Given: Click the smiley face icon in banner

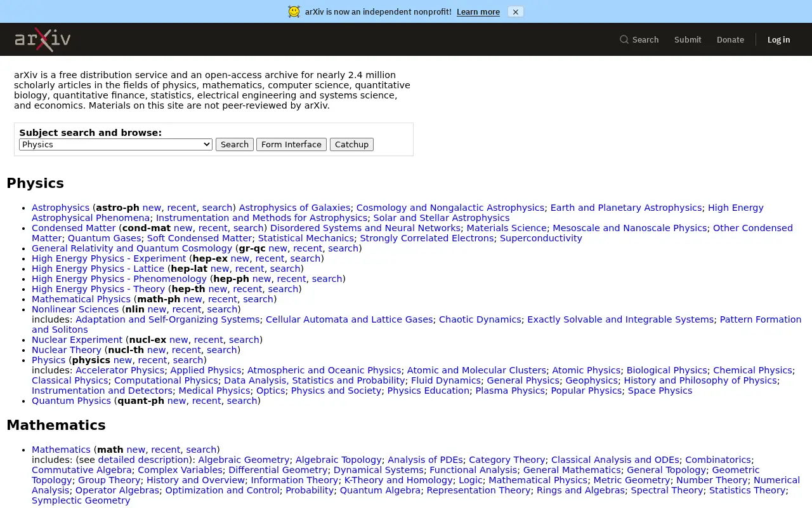Looking at the screenshot, I should point(294,11).
